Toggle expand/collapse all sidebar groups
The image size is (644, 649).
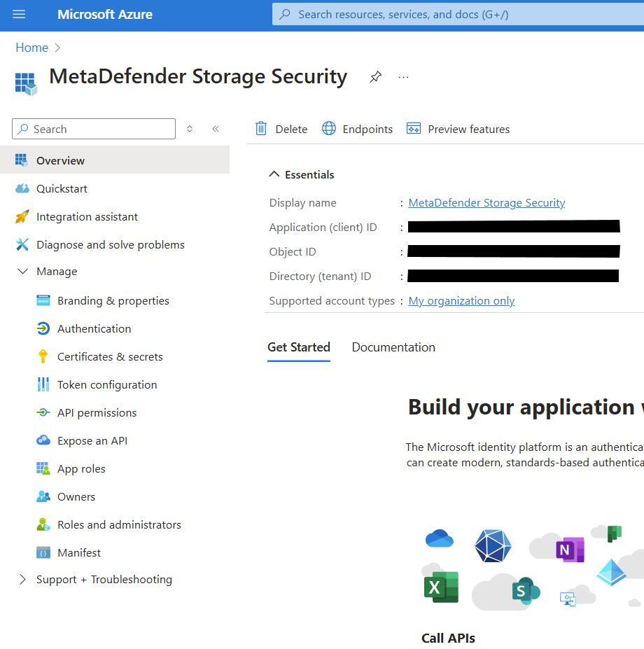(x=190, y=129)
